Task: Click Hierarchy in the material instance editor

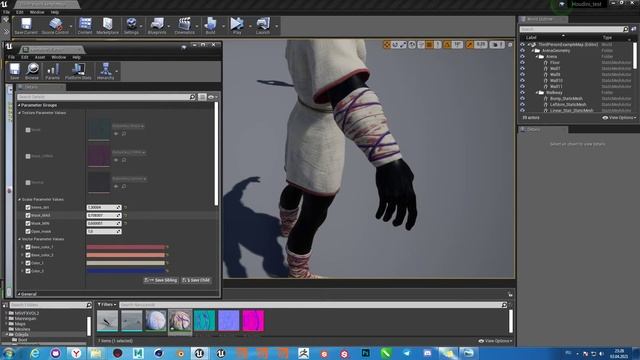Action: [x=105, y=71]
